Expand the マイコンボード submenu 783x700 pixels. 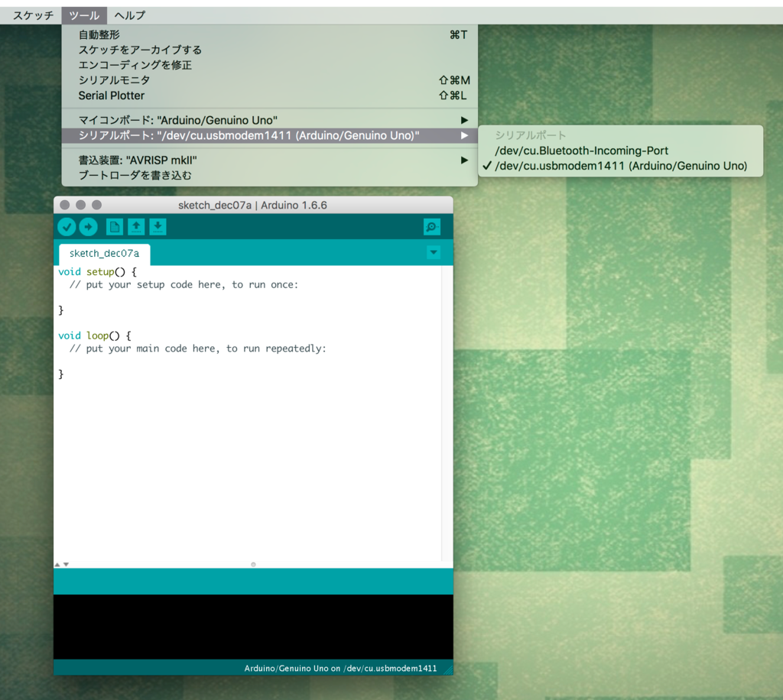[270, 120]
